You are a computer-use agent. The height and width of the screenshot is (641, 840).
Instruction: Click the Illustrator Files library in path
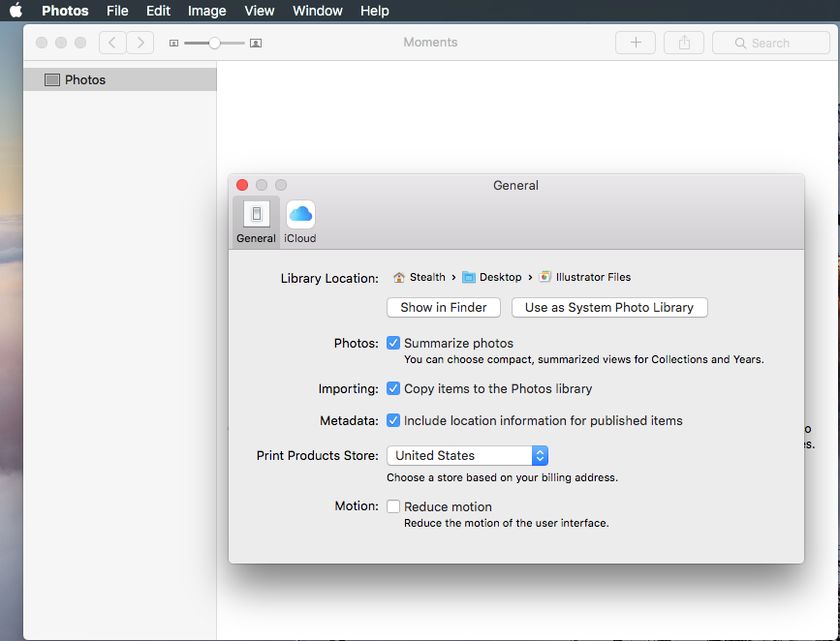585,277
